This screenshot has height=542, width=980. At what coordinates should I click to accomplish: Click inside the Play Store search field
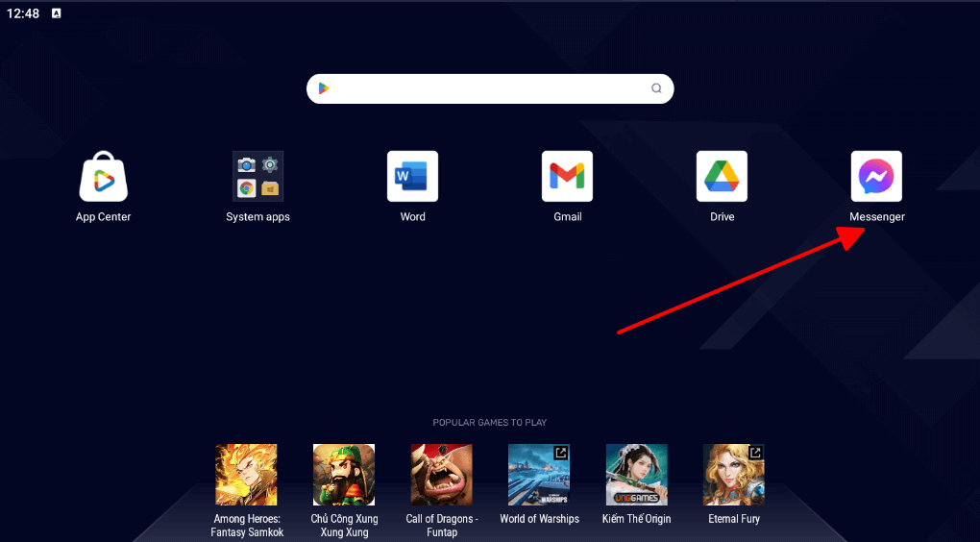pyautogui.click(x=490, y=88)
